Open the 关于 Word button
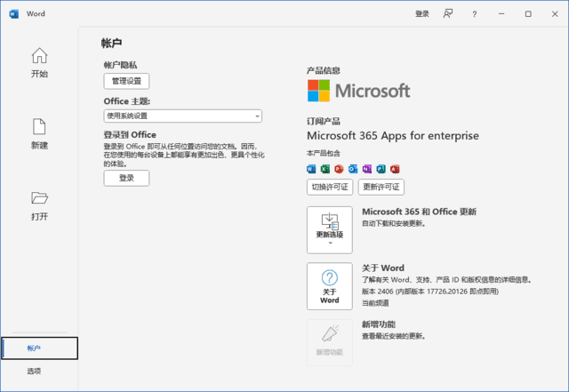Screen dimensions: 569x392 point(329,284)
